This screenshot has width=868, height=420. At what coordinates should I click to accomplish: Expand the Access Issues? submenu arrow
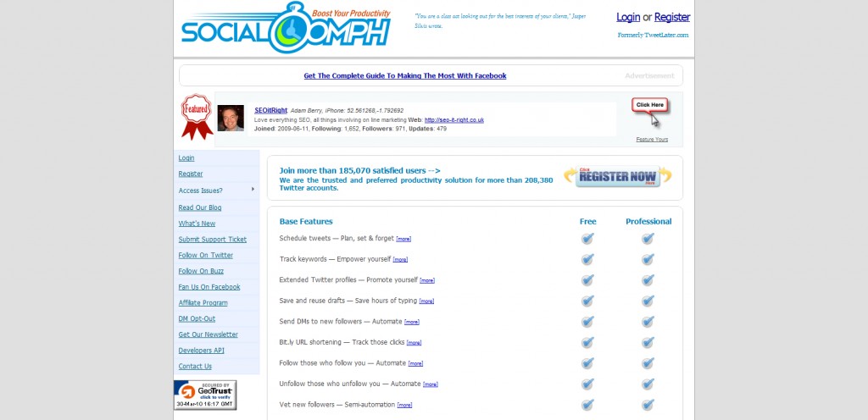pos(253,190)
